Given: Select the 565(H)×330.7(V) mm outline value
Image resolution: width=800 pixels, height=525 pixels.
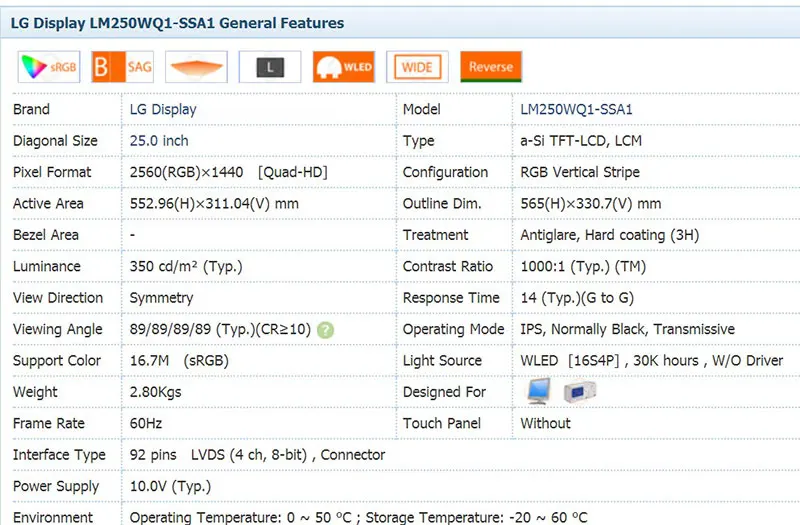Looking at the screenshot, I should point(591,204).
